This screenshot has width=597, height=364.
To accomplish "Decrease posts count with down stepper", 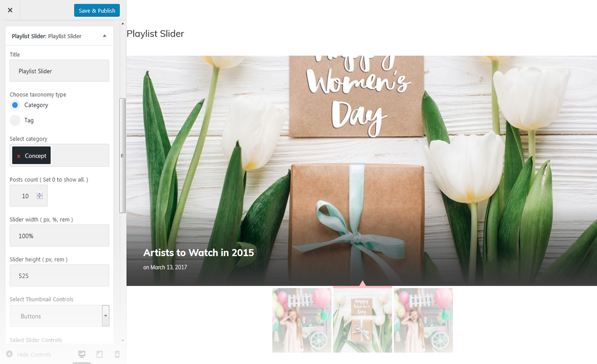I will click(x=40, y=198).
